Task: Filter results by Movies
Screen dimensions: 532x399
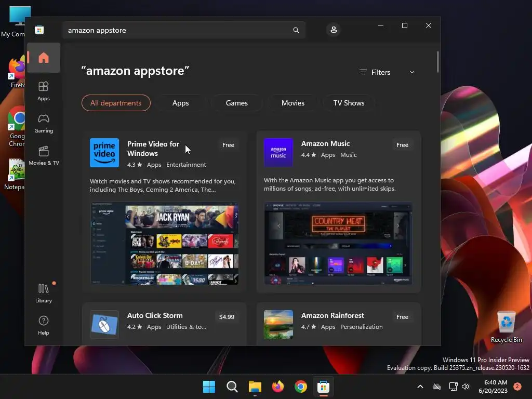Action: 293,103
